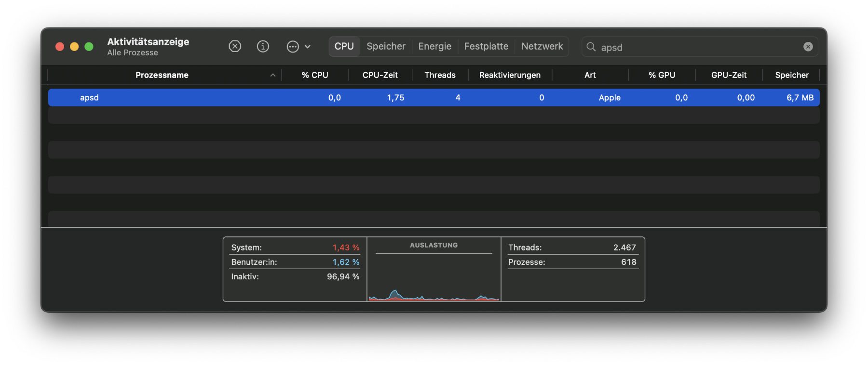Clear the apsd search text
868x366 pixels.
pos(808,47)
